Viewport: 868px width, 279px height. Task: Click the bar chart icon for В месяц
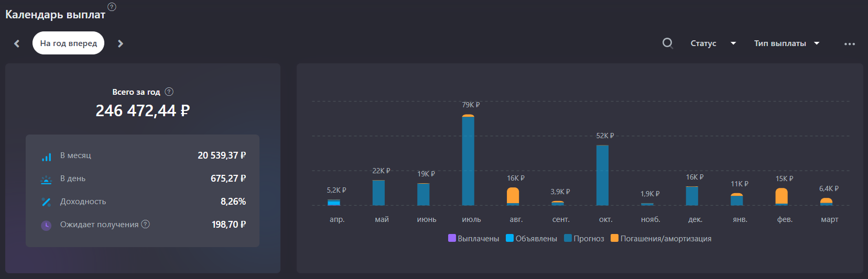point(47,157)
